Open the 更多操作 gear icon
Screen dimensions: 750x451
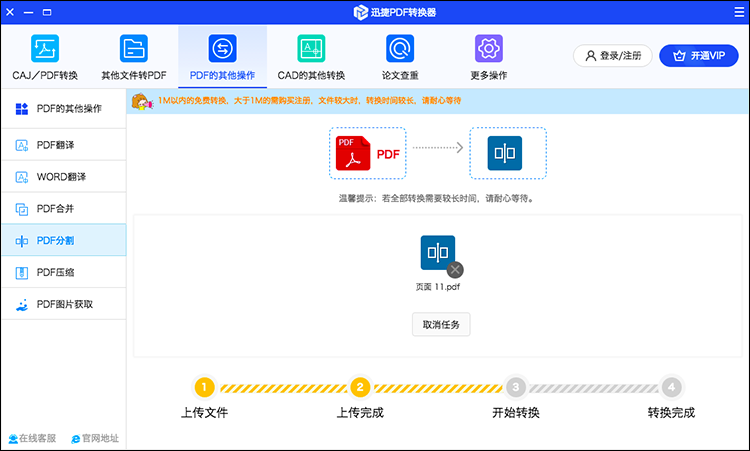[489, 48]
